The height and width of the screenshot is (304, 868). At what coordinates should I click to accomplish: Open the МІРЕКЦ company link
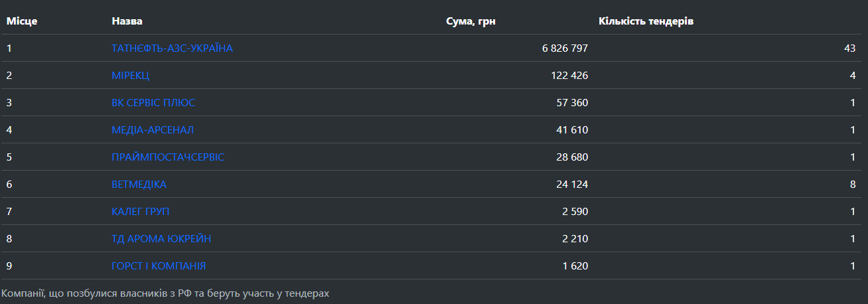130,76
